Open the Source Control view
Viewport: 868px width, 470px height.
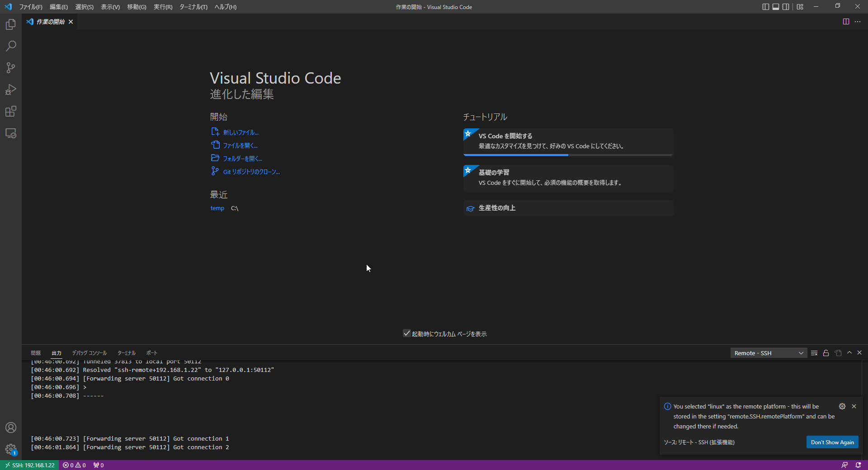click(11, 68)
